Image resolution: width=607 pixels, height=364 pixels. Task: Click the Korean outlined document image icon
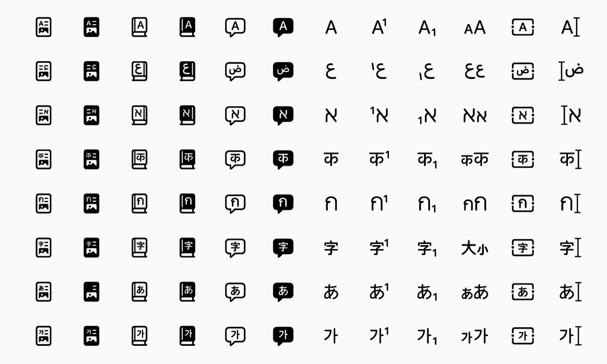[x=44, y=336]
